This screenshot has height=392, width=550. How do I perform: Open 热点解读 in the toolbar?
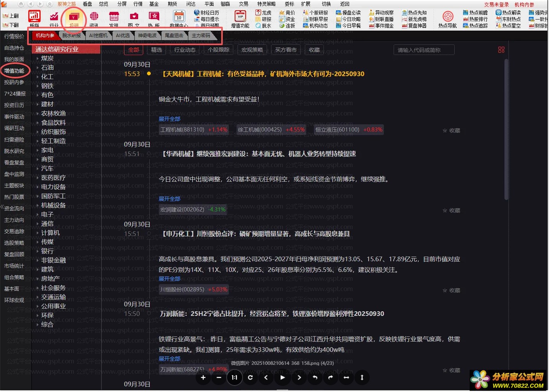tap(508, 13)
